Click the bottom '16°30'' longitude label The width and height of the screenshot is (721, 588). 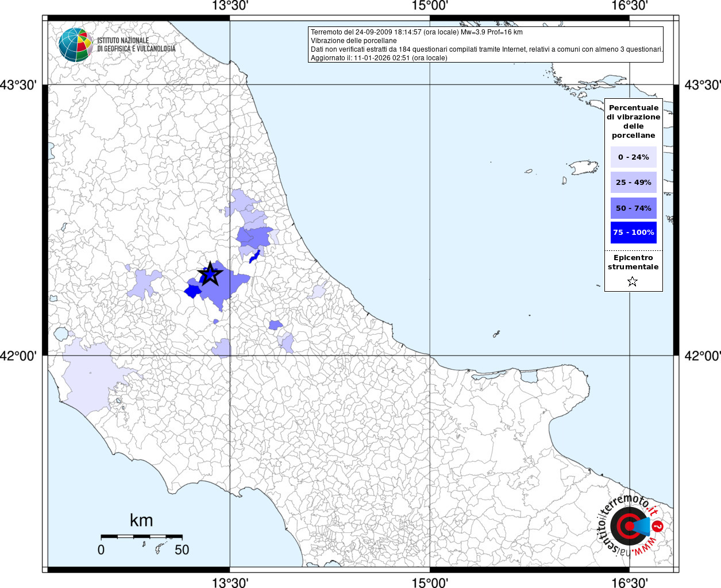pyautogui.click(x=630, y=582)
